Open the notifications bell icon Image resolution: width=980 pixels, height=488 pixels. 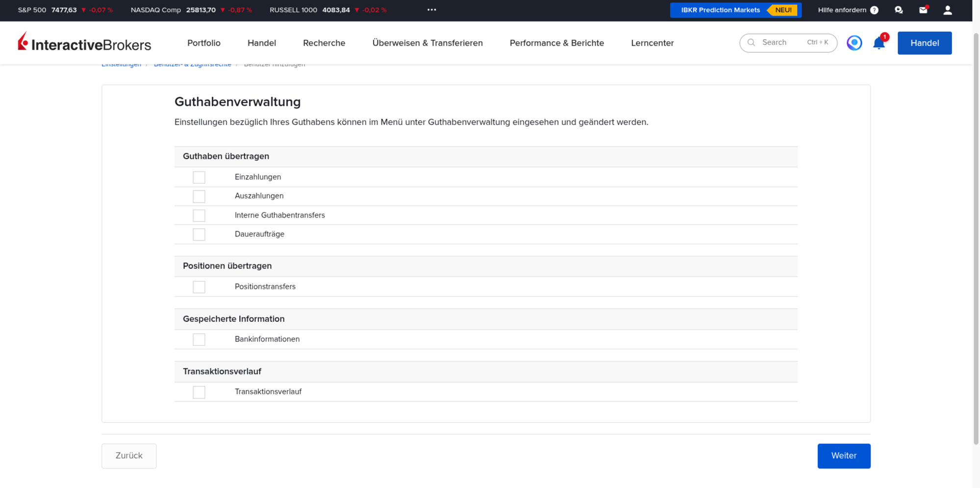click(x=879, y=43)
